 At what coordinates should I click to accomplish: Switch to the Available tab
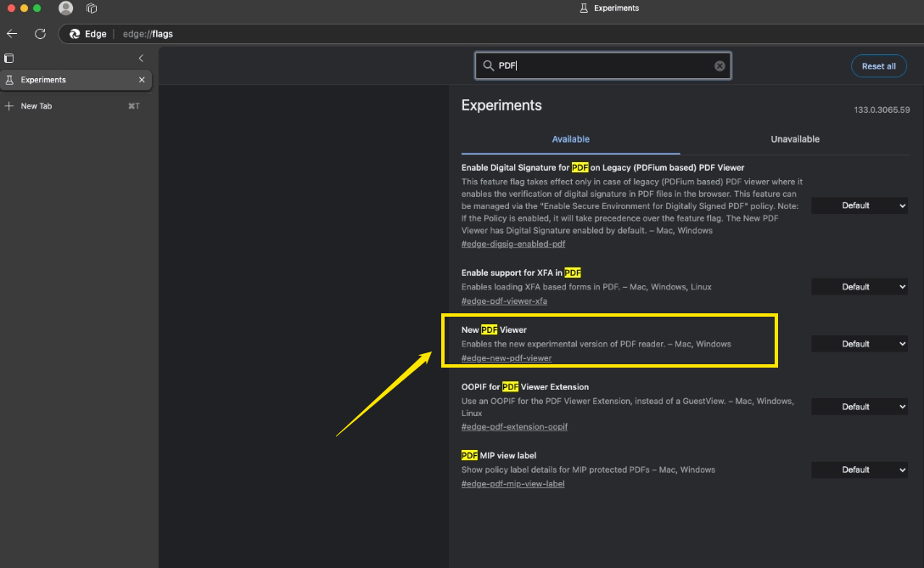[570, 139]
